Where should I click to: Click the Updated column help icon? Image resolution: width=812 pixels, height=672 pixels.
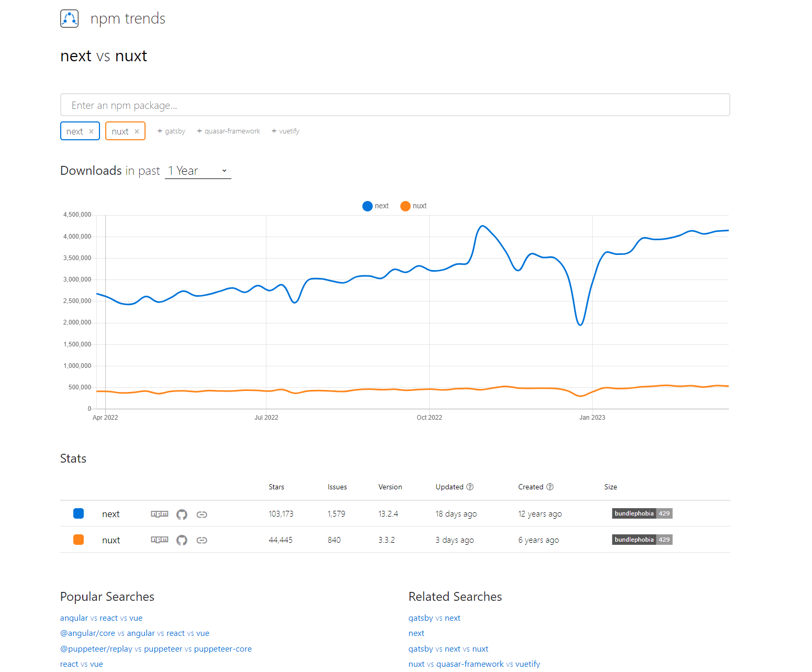(470, 487)
